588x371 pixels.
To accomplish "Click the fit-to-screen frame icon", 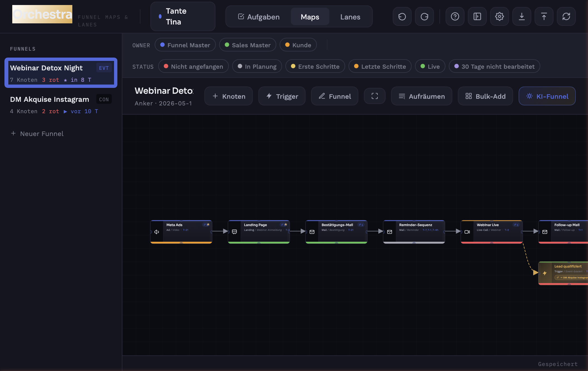I will point(375,96).
